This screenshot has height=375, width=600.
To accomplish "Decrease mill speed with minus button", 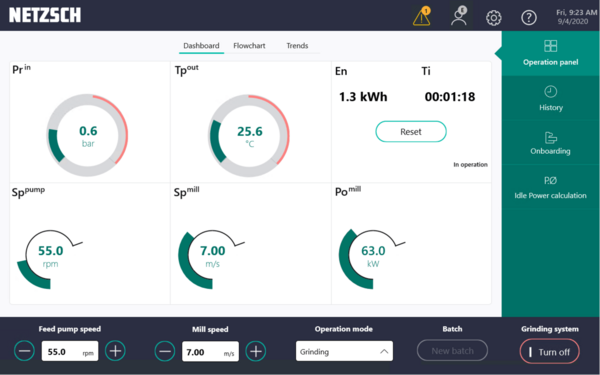I will pyautogui.click(x=165, y=351).
